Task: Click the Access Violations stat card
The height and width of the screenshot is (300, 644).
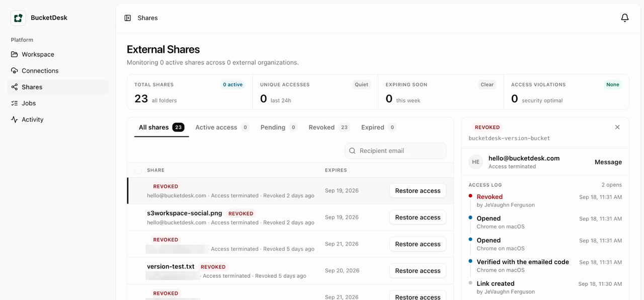Action: point(567,92)
